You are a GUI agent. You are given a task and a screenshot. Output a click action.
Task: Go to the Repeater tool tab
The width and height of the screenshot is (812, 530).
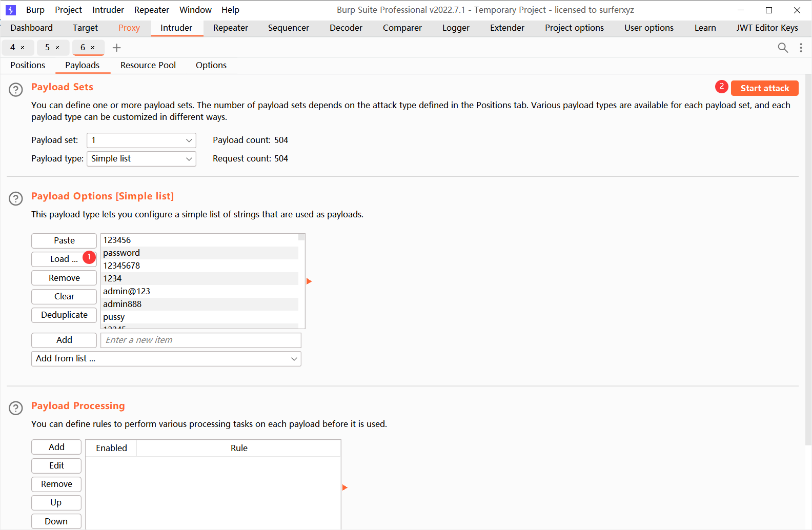231,28
